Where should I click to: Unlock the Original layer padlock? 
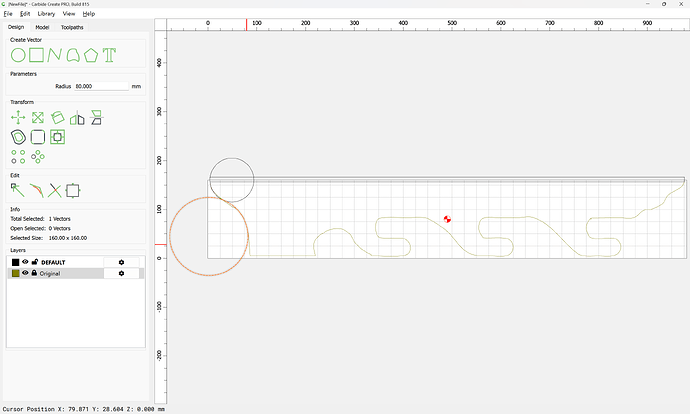[x=34, y=273]
